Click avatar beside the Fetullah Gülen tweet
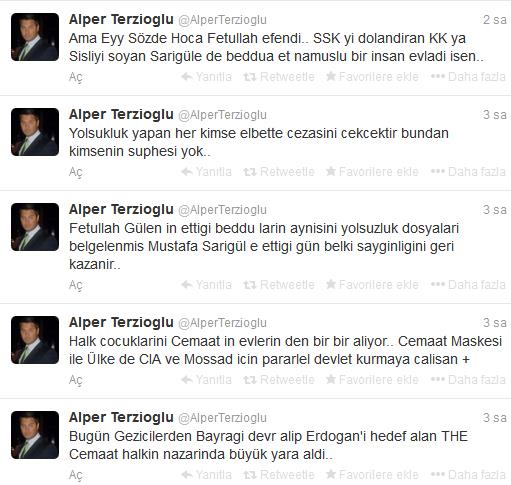The height and width of the screenshot is (485, 511). (x=35, y=227)
